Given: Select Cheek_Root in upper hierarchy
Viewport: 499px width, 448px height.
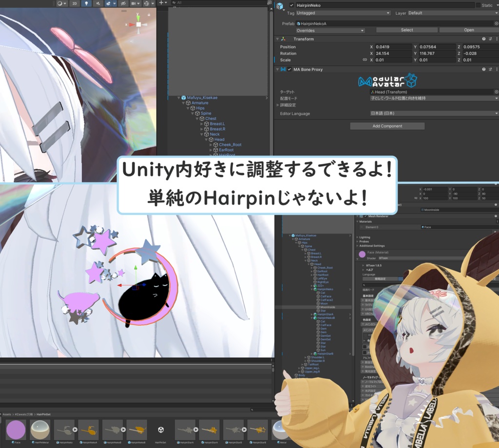Looking at the screenshot, I should (x=230, y=145).
